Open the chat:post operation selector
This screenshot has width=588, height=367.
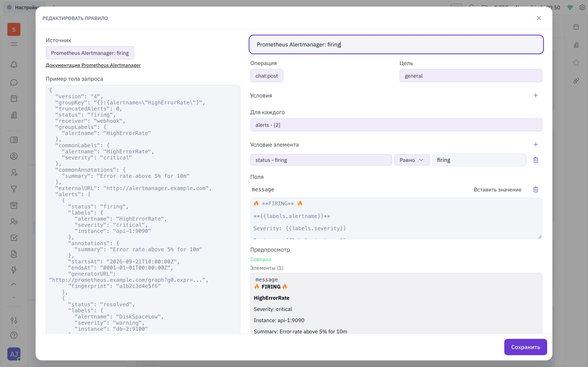point(267,76)
